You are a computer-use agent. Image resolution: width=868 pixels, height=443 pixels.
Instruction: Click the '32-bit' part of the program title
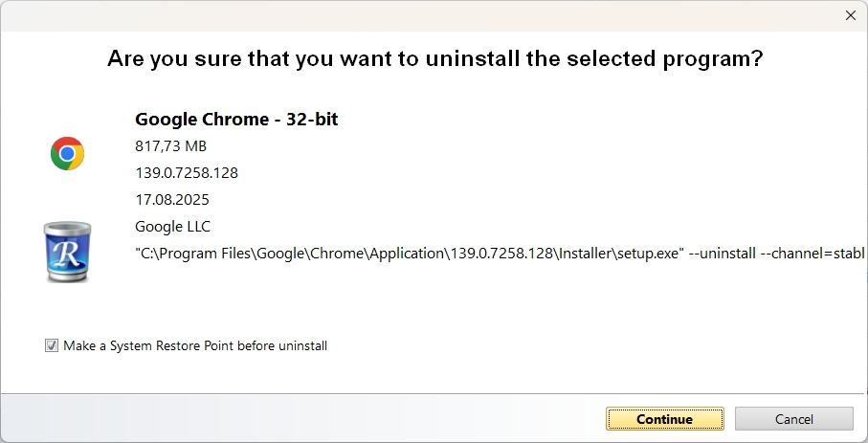[312, 120]
